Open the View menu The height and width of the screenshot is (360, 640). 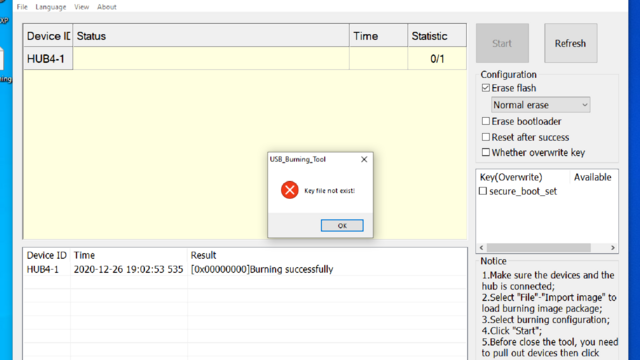click(82, 7)
